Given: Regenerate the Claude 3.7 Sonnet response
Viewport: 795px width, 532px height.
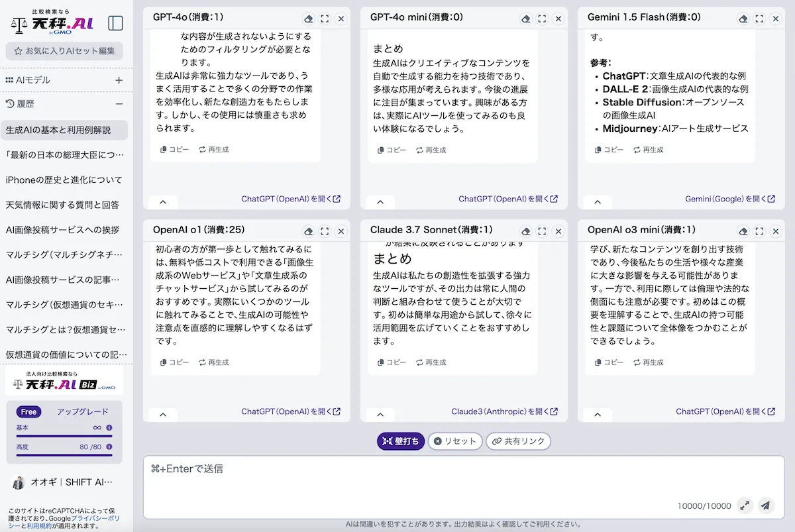Looking at the screenshot, I should (431, 362).
